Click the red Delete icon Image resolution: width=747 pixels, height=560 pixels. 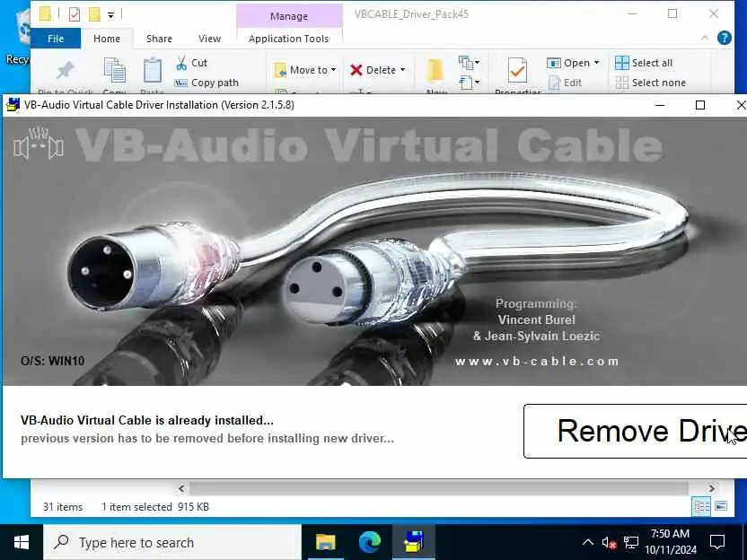coord(356,70)
